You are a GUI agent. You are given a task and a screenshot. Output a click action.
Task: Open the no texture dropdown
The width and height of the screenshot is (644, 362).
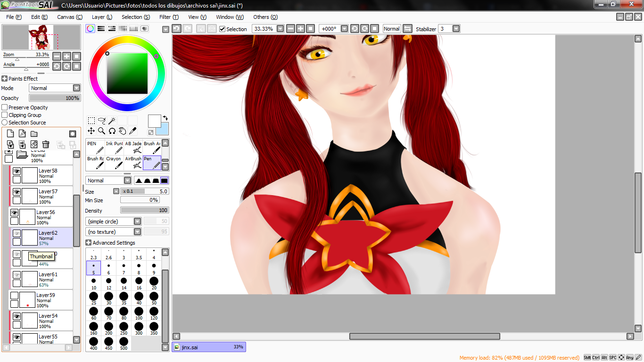[x=114, y=232]
